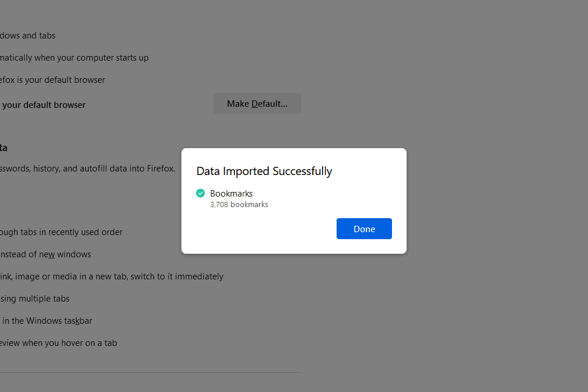Click the horizontal divider line below tab options

pyautogui.click(x=150, y=372)
